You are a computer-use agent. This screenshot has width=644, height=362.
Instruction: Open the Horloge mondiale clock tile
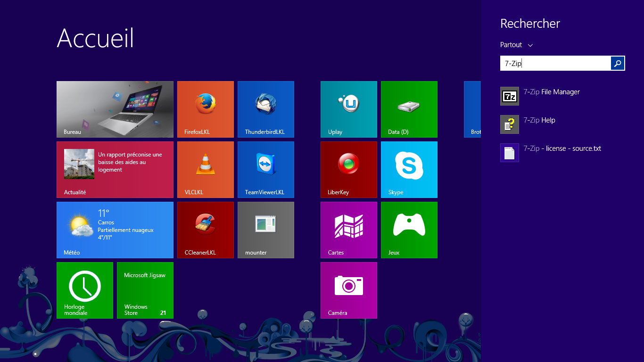[x=85, y=290]
